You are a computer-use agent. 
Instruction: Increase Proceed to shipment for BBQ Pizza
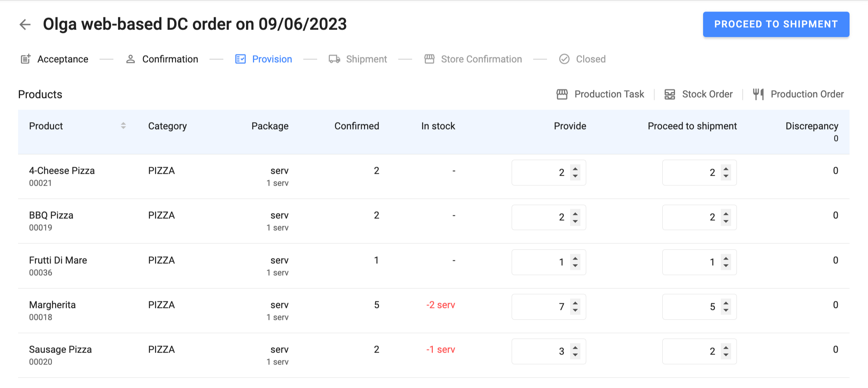coord(726,213)
